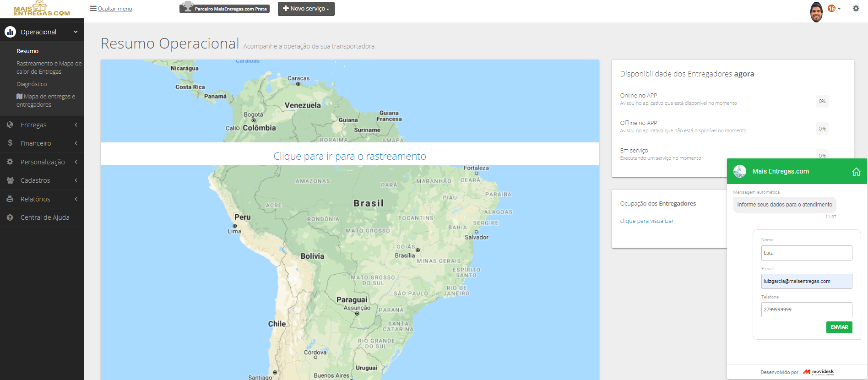Click the Mais Entregas chat avatar
868x380 pixels.
740,171
